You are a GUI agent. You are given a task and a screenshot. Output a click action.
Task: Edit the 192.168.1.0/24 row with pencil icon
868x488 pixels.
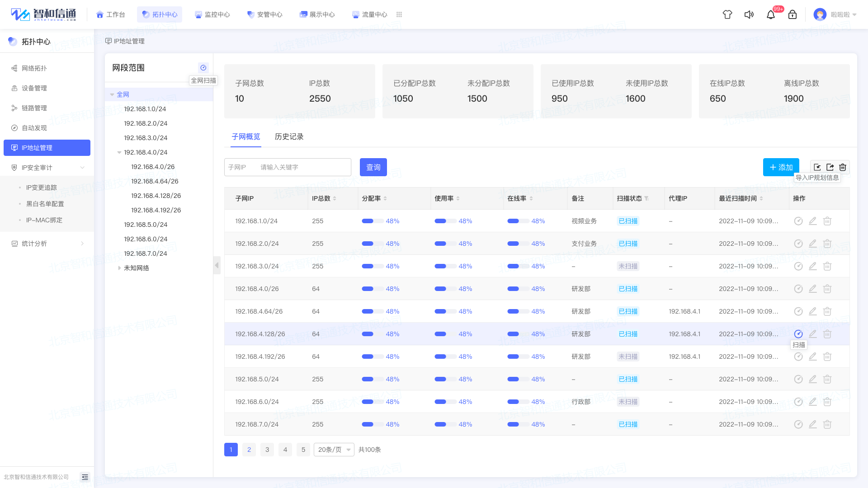point(813,221)
